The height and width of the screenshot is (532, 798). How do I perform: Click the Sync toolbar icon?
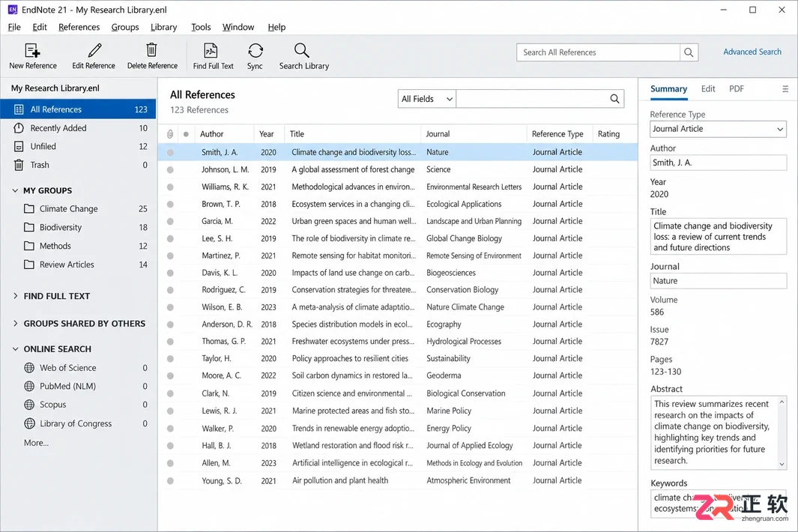pos(256,50)
